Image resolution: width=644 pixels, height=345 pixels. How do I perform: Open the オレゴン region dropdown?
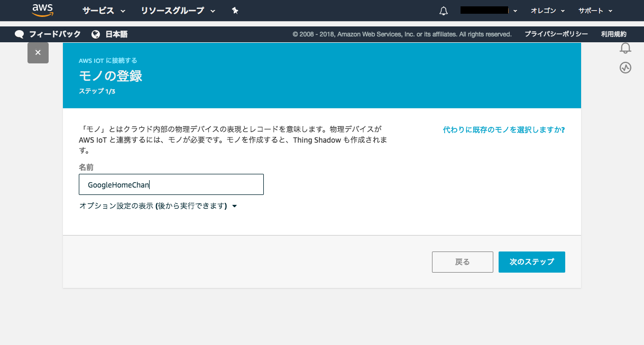[548, 11]
